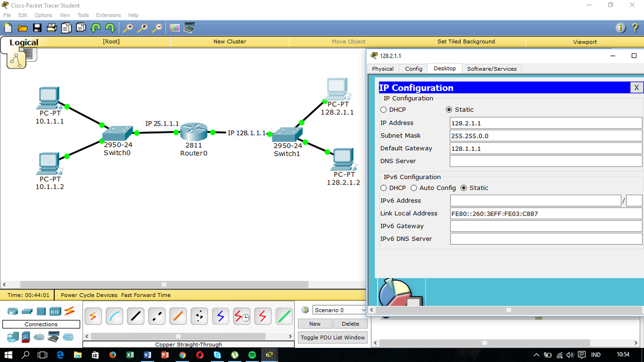Click Set Tiled Background

click(466, 42)
